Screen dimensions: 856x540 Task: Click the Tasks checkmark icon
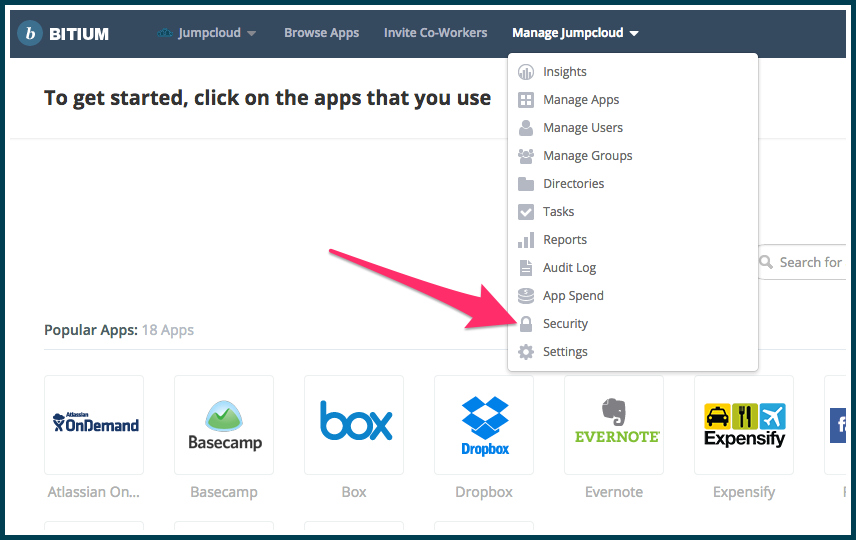(525, 212)
